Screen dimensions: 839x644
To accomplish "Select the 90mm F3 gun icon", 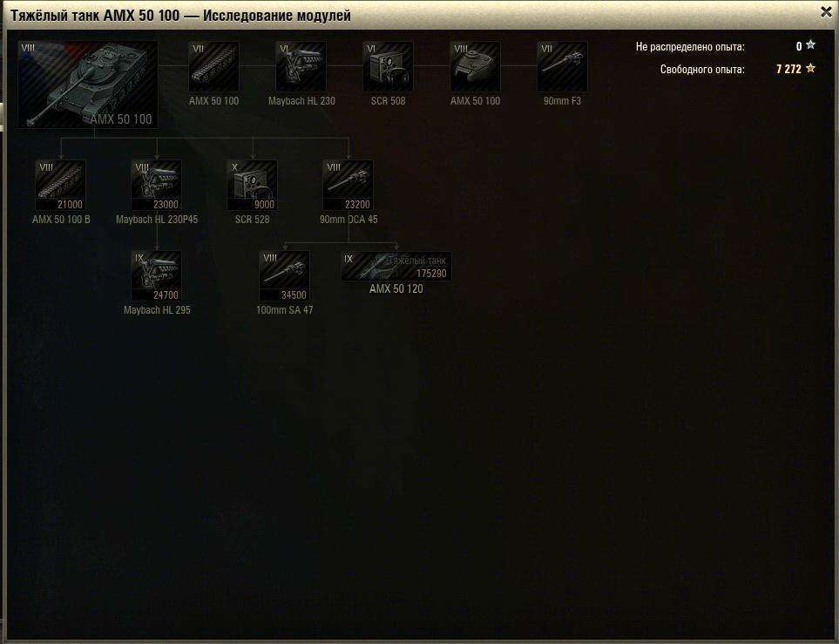I will point(562,66).
